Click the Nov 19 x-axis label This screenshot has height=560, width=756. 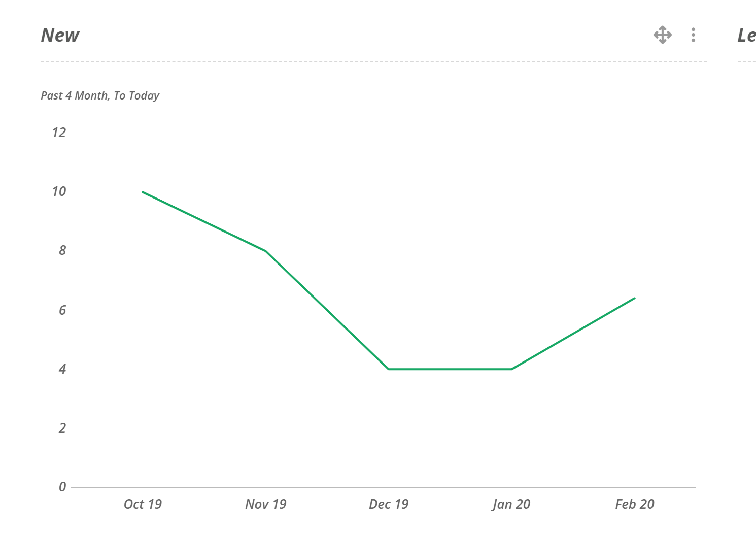pyautogui.click(x=266, y=504)
